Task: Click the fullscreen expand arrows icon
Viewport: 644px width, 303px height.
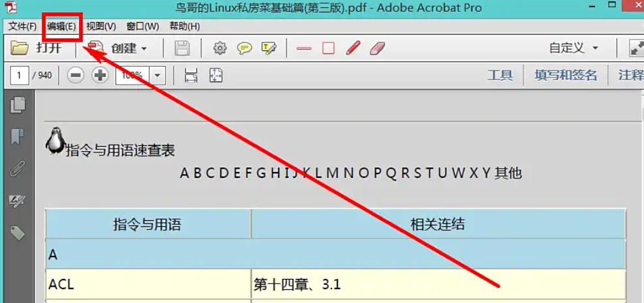Action: pos(636,48)
